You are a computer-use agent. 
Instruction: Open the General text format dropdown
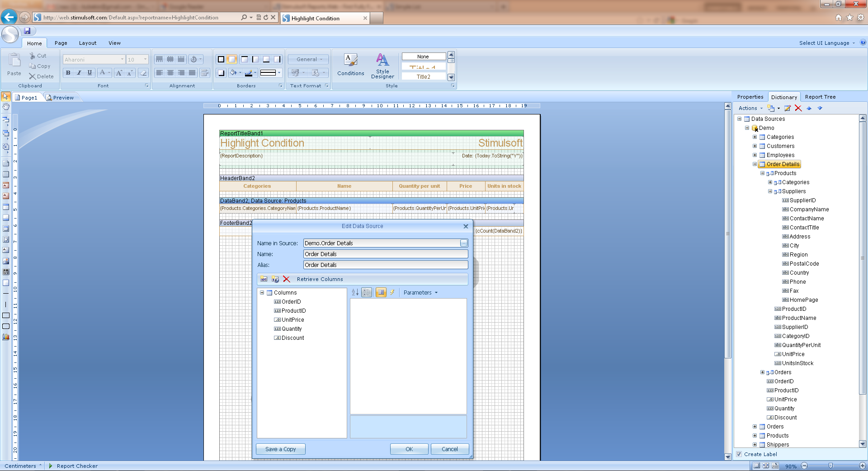tap(309, 59)
